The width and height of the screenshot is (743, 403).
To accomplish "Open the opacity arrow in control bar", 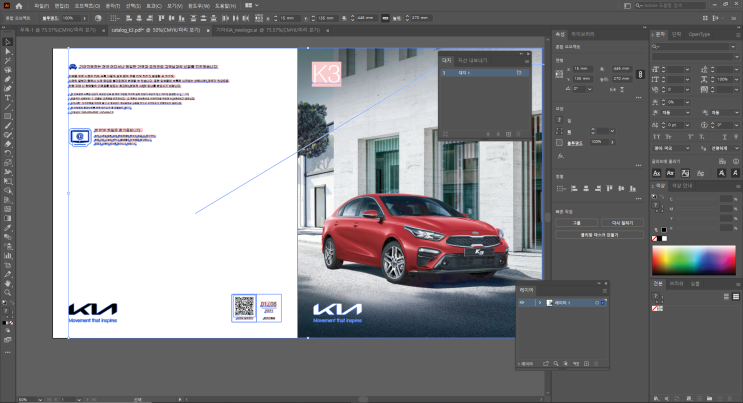I will [x=84, y=18].
